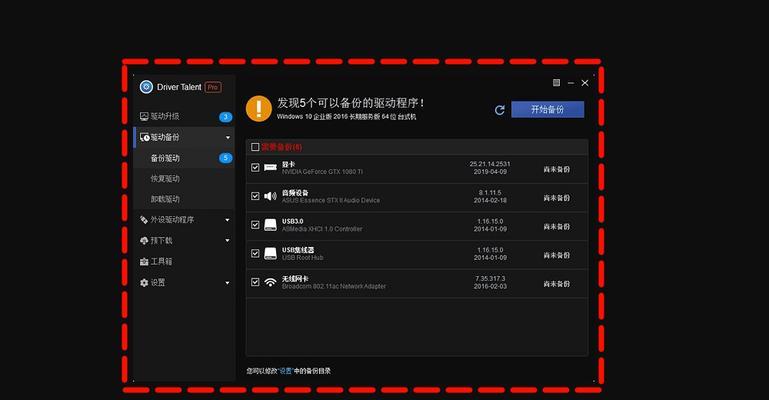Uncheck the 显卡 driver checkbox
The height and width of the screenshot is (400, 769).
(255, 168)
